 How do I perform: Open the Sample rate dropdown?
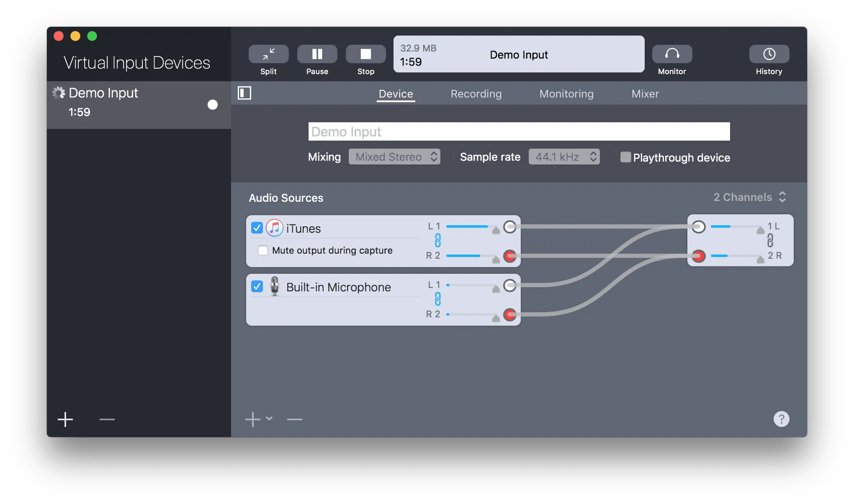coord(564,157)
